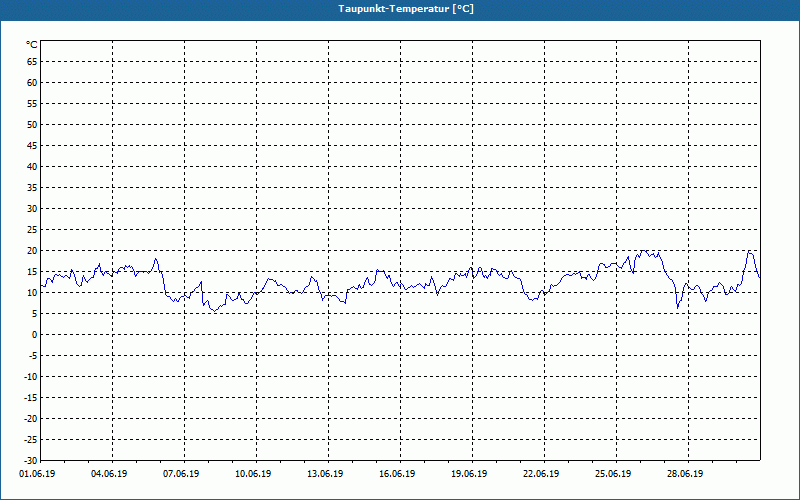Select the 60 value on the y-axis
Image resolution: width=800 pixels, height=500 pixels.
32,83
